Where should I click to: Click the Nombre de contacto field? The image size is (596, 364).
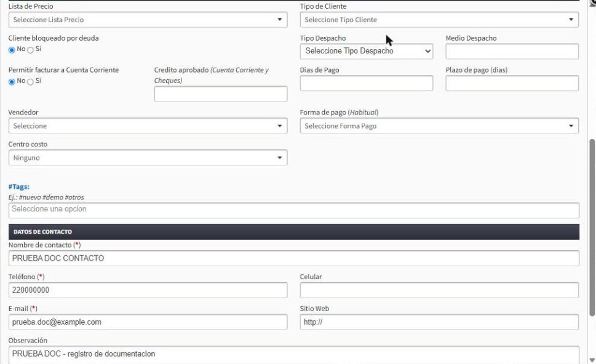pos(294,258)
